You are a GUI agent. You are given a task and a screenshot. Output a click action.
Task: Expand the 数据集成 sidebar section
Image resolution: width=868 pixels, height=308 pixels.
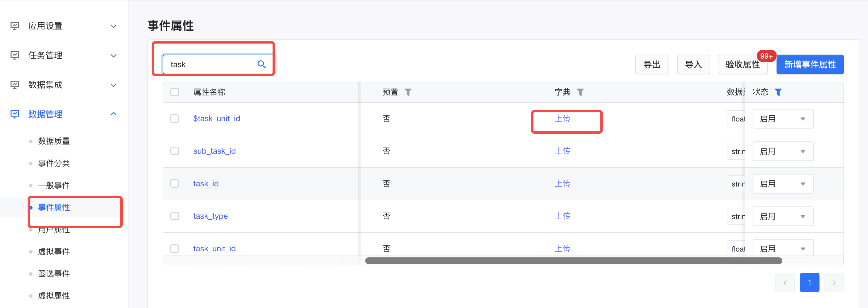tap(114, 85)
